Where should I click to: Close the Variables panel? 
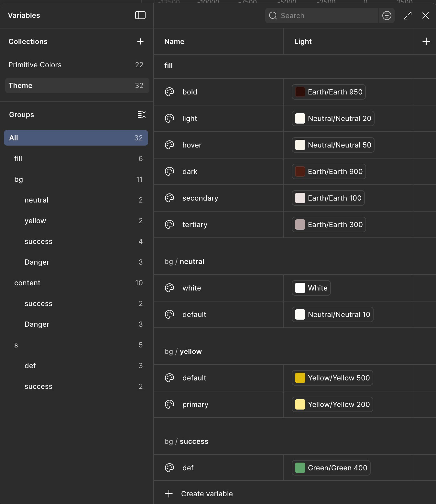click(x=426, y=16)
